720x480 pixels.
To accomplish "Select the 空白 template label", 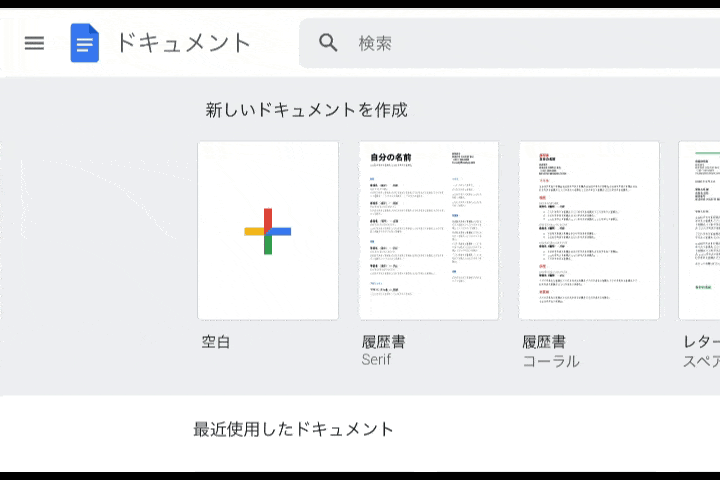I will [x=216, y=342].
